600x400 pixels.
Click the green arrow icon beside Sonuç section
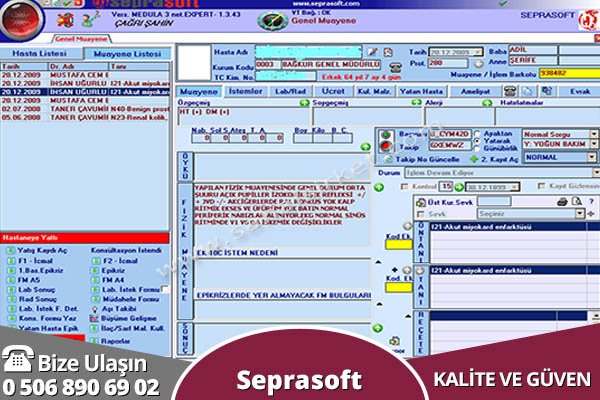pos(378,328)
